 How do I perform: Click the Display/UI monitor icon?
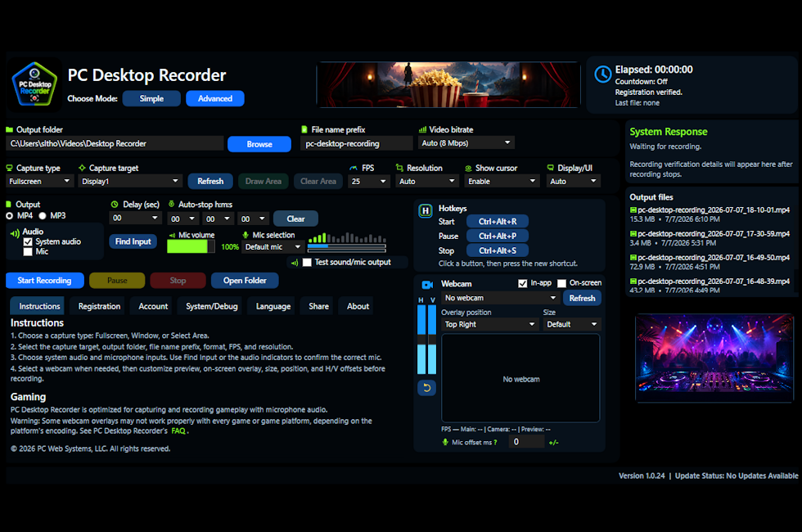(550, 167)
